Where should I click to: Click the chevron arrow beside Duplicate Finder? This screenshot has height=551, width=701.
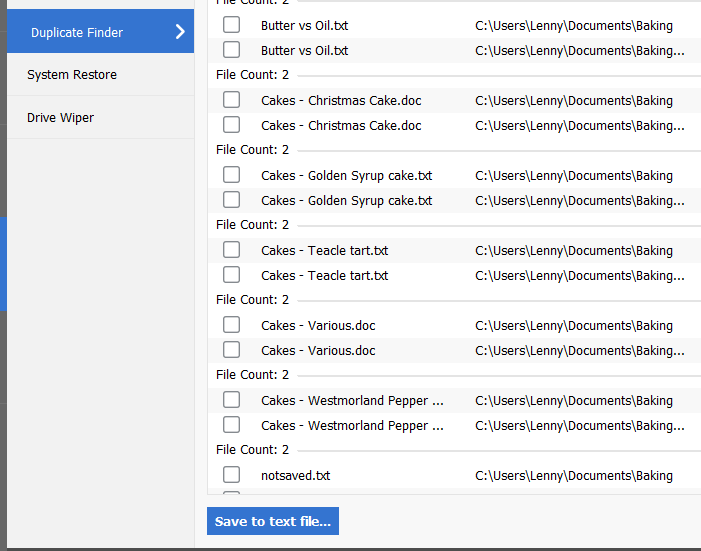[180, 32]
